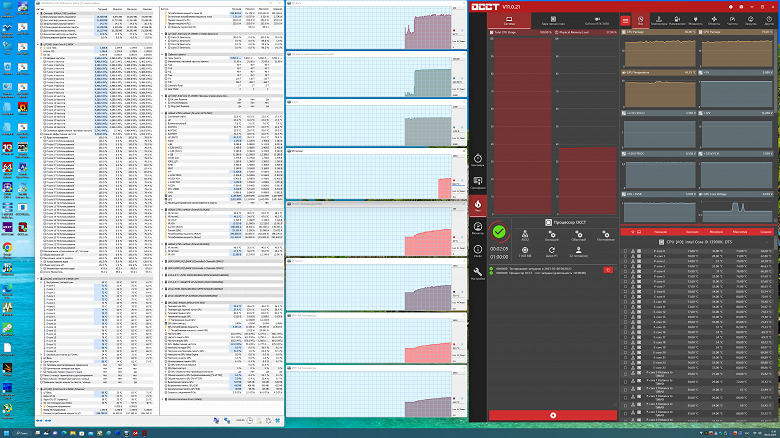Tick the P-core 4 checkbox in OCCT table
Viewport: 780px width, 438px height.
click(x=625, y=272)
